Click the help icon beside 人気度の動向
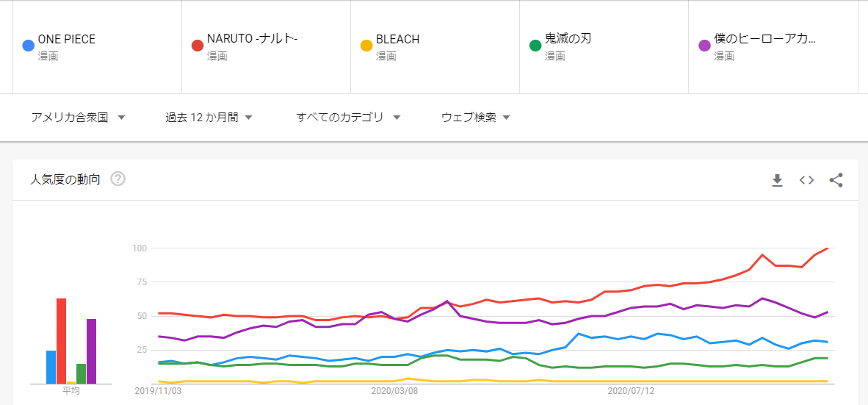 [x=117, y=179]
